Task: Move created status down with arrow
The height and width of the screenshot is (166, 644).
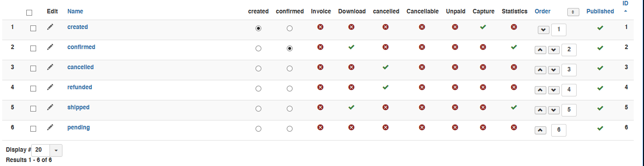Action: [543, 30]
